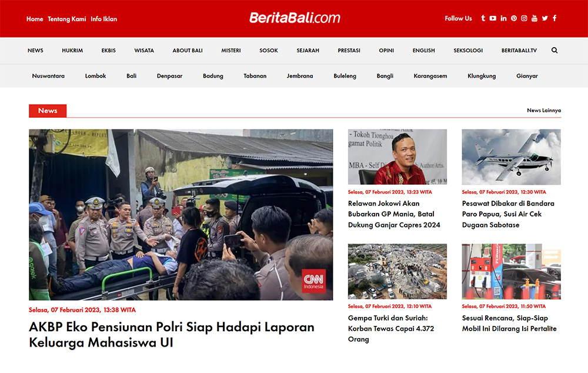Open the Info Iklan link
This screenshot has height=373, width=588.
[104, 19]
